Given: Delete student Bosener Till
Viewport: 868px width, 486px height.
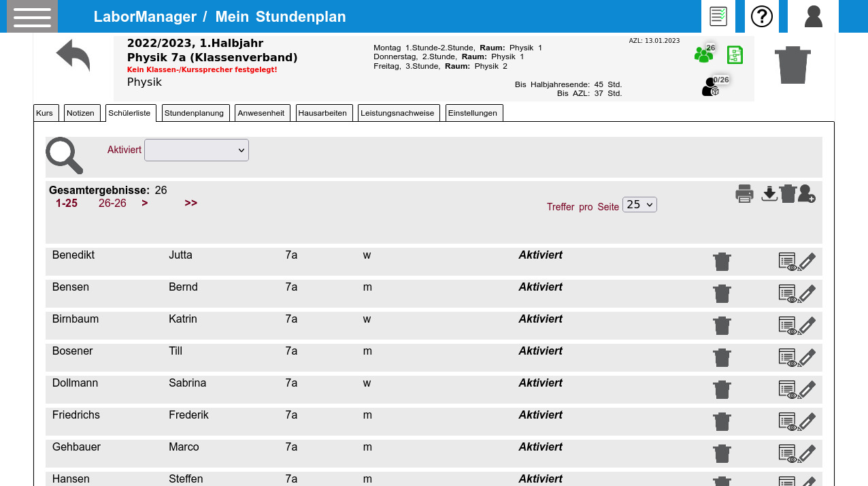Looking at the screenshot, I should [722, 357].
